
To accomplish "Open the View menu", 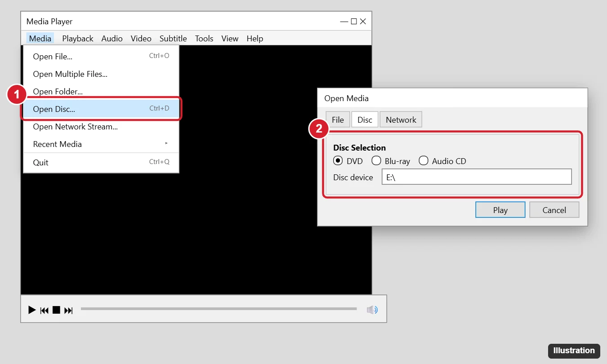I will click(x=230, y=38).
